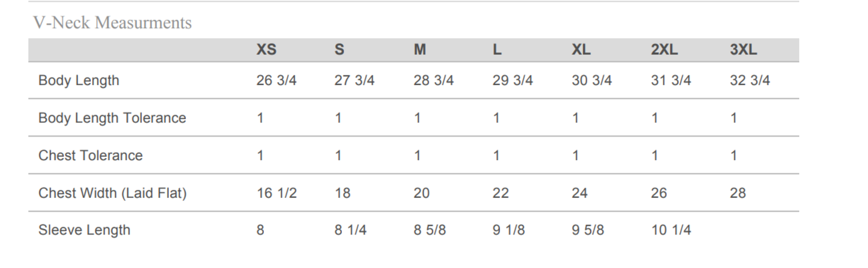Select sleeve length value 10 1/4
Screen dimensions: 868x268
671,230
